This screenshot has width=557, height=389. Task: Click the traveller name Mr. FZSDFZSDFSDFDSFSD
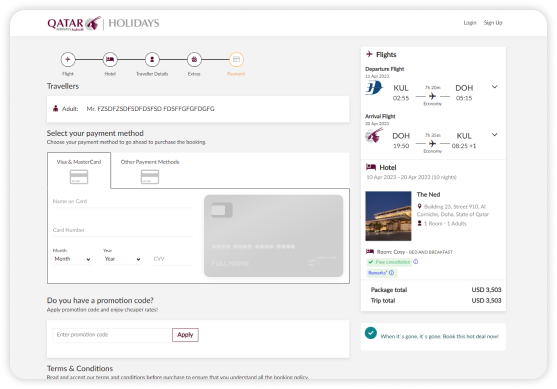point(151,109)
